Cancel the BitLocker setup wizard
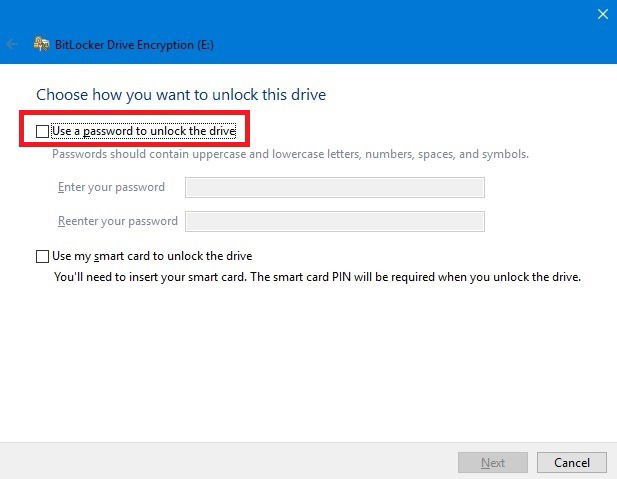The height and width of the screenshot is (479, 617). point(572,462)
